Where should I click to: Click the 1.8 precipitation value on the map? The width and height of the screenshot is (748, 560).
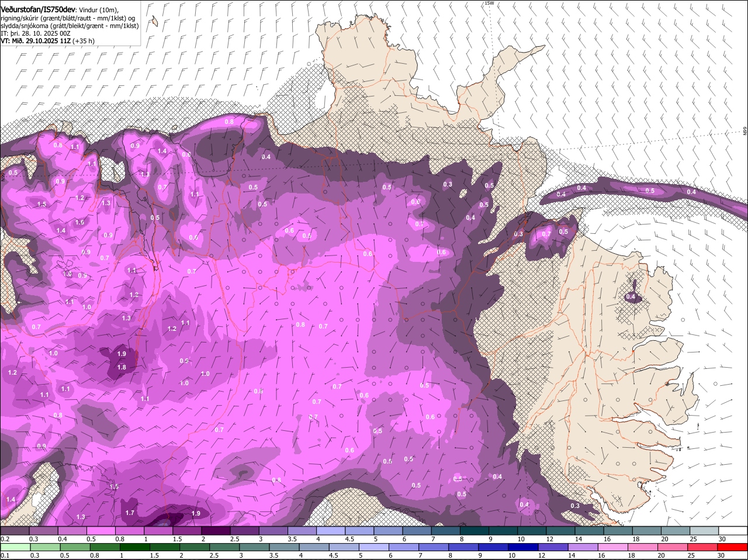pos(122,367)
